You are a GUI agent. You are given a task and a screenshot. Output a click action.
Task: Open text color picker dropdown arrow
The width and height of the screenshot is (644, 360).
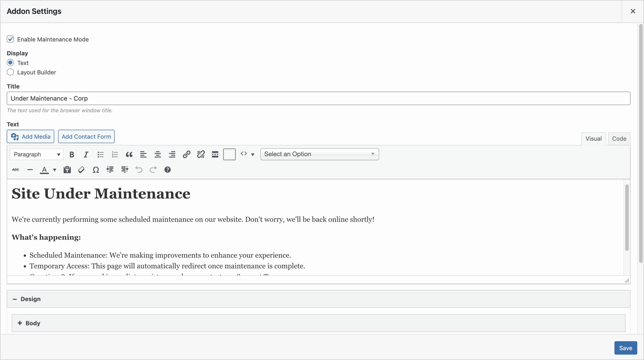[x=55, y=170]
